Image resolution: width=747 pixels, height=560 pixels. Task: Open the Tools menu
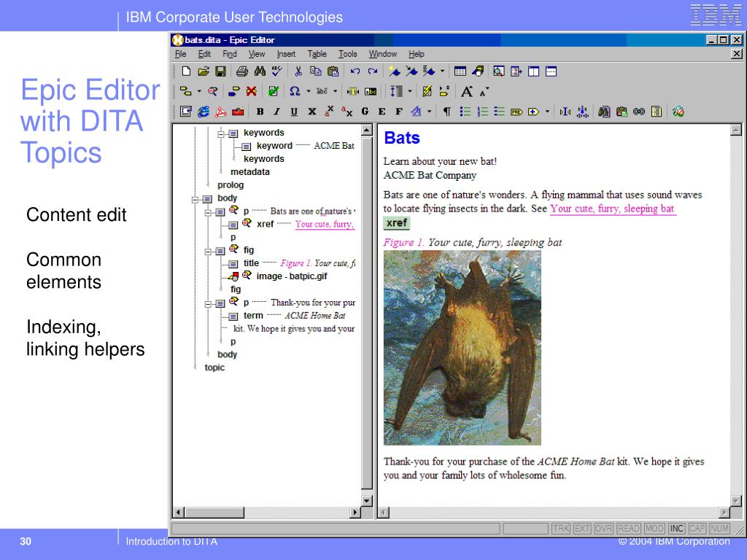point(348,54)
